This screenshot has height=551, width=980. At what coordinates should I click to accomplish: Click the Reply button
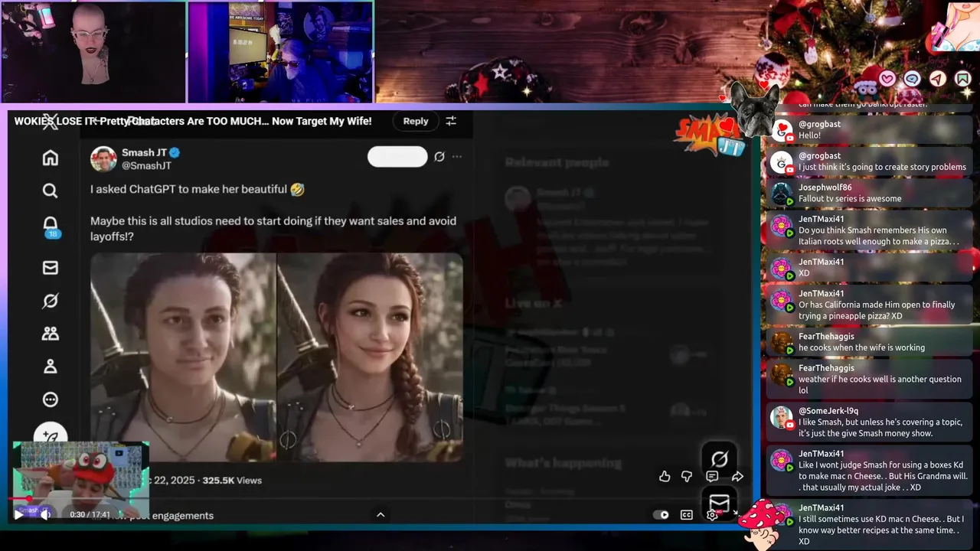pos(416,121)
